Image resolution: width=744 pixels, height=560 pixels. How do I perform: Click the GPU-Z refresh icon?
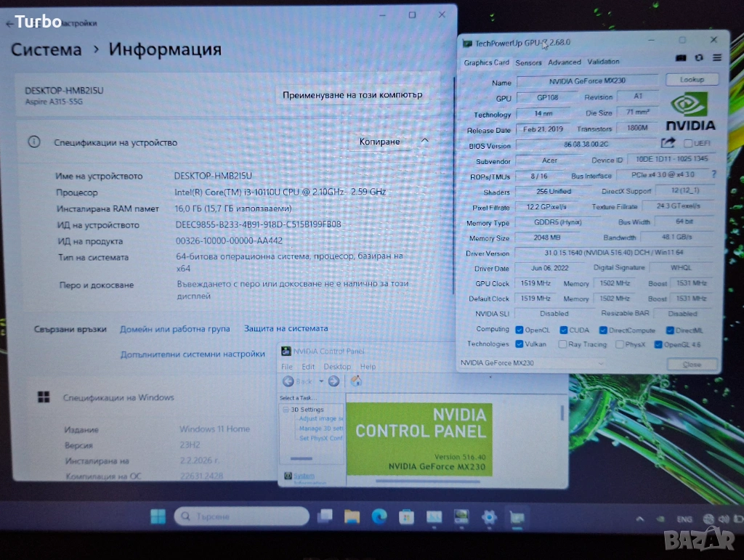click(x=699, y=58)
